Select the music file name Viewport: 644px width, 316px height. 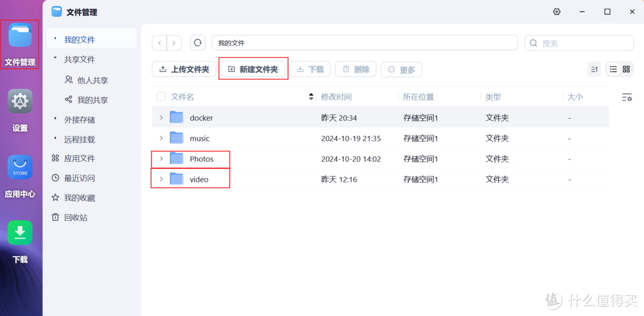click(x=200, y=138)
